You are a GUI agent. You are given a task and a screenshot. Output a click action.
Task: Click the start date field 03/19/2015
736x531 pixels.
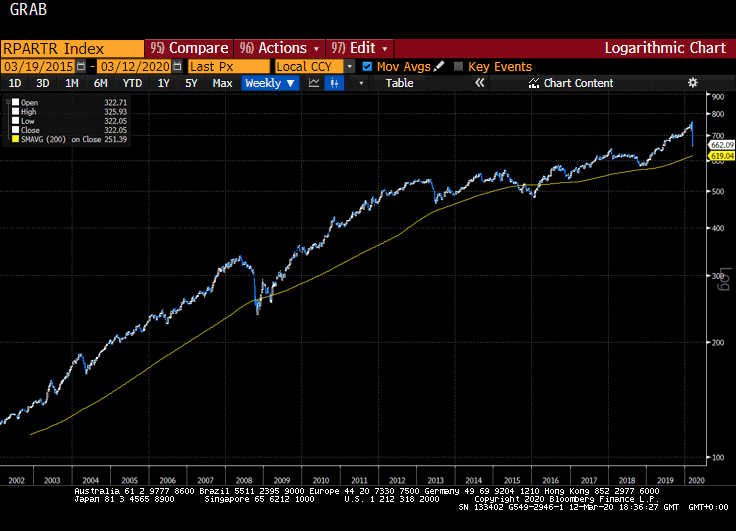pyautogui.click(x=38, y=67)
